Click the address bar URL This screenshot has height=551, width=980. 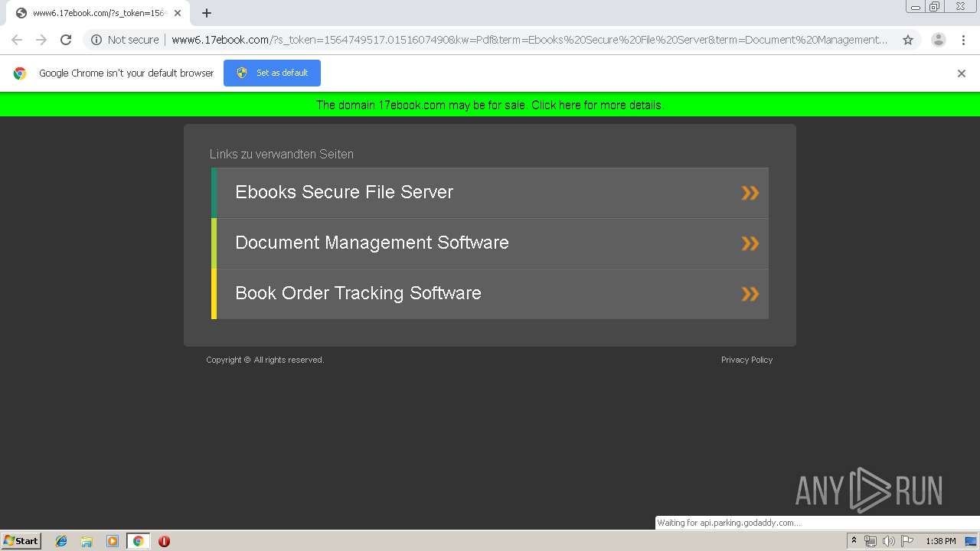pyautogui.click(x=528, y=40)
